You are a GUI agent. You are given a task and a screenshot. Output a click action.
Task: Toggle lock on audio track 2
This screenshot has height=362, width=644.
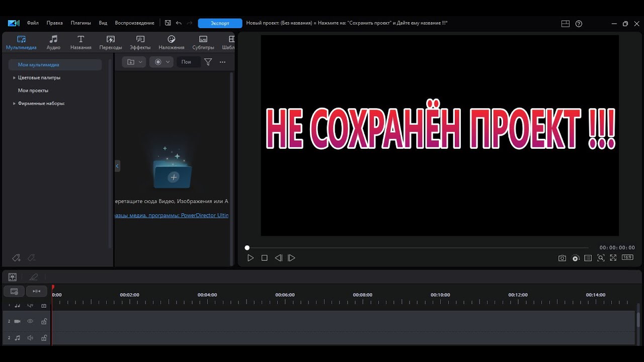(44, 338)
